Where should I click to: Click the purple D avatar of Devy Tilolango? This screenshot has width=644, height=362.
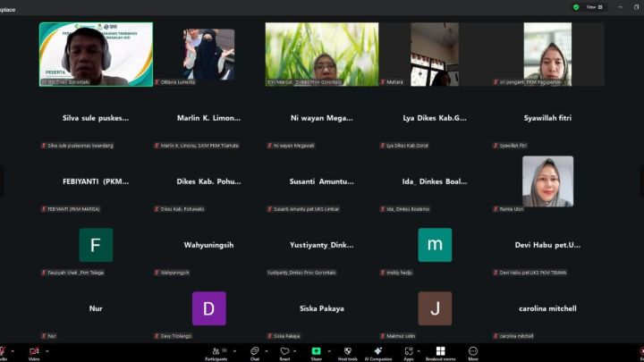click(x=209, y=308)
